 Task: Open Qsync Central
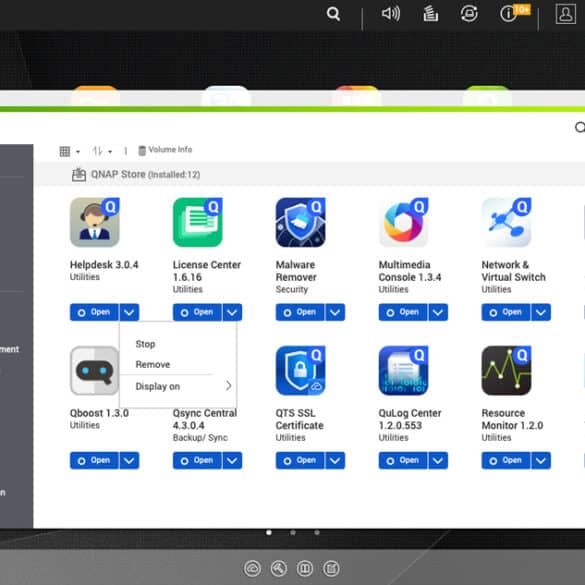(x=197, y=460)
